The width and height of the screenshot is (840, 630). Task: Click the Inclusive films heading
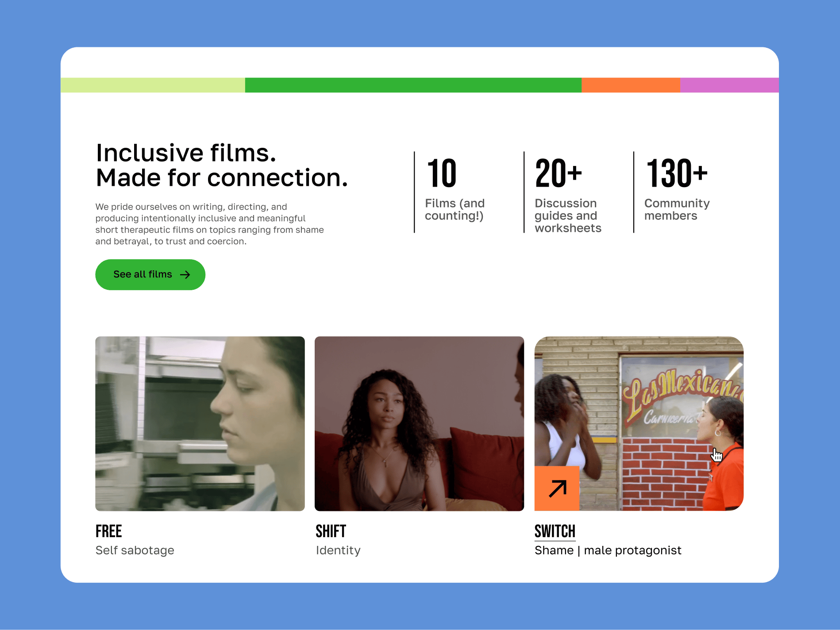pos(222,165)
